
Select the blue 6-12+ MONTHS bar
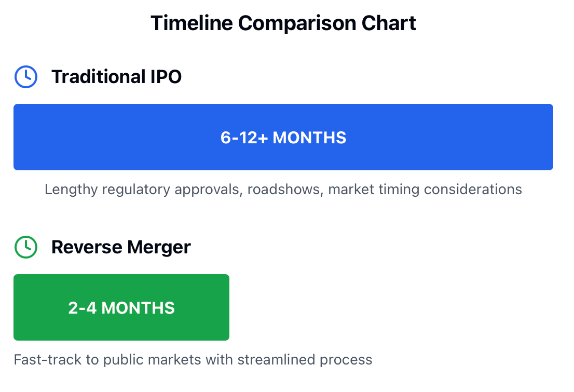tap(283, 137)
